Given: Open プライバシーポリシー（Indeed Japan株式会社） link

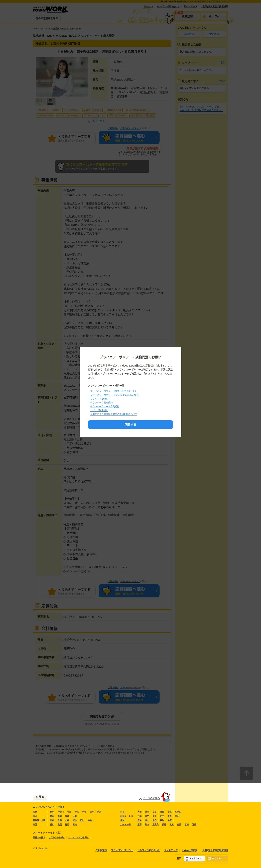Looking at the screenshot, I should 115,395.
